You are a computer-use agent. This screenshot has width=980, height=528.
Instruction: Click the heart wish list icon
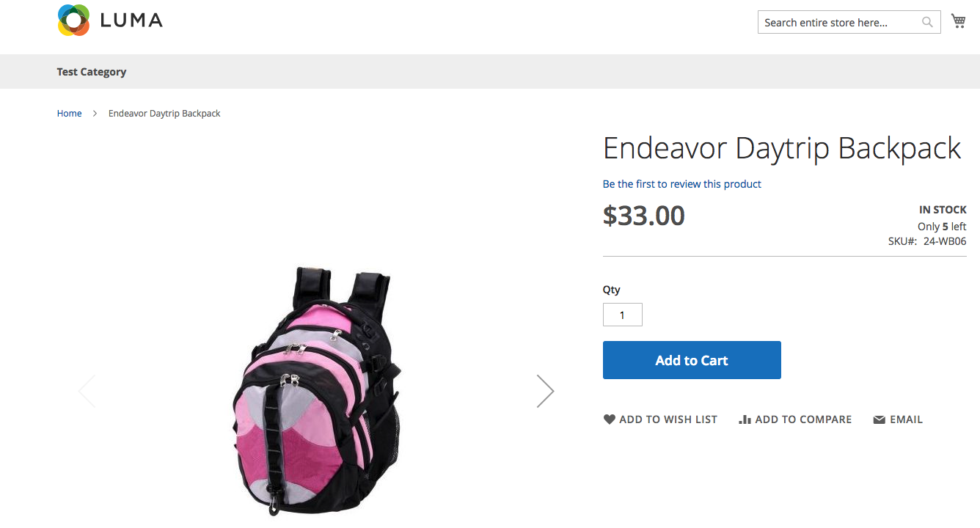(610, 419)
